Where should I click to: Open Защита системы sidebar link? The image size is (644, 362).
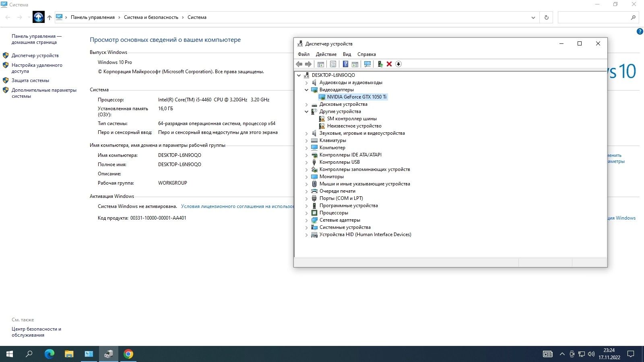(x=30, y=80)
